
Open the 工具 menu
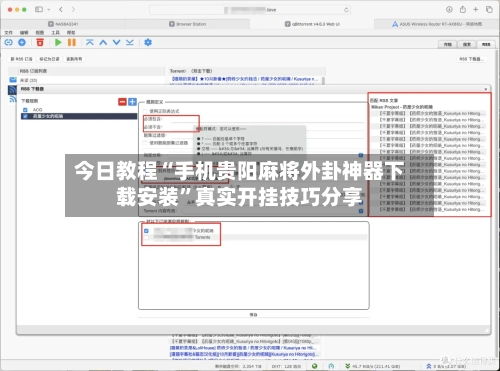point(55,32)
